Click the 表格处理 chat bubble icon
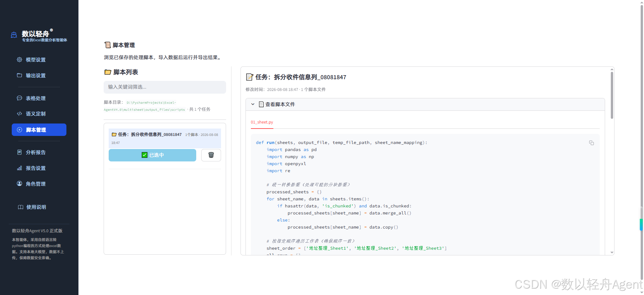The width and height of the screenshot is (644, 295). [19, 98]
